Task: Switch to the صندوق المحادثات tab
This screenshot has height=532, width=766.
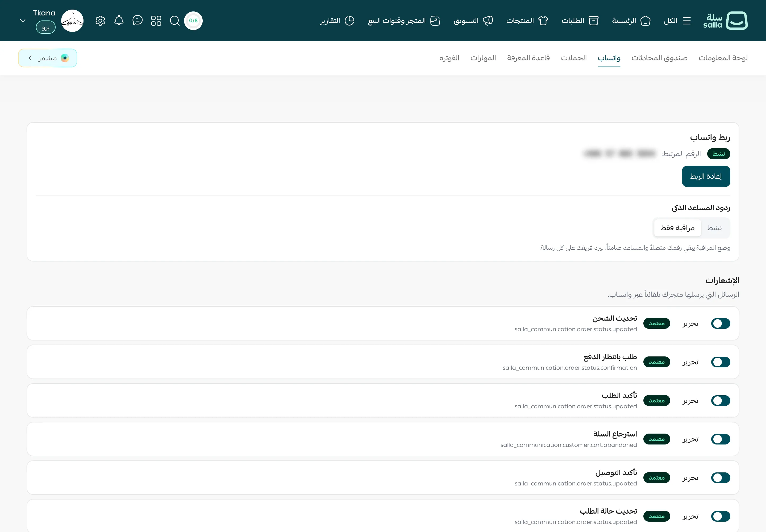Action: 659,58
